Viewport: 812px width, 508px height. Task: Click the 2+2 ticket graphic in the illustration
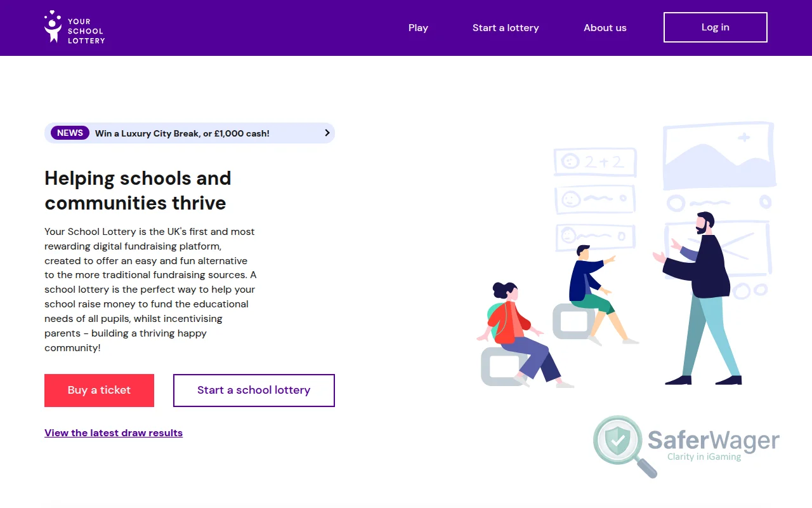pyautogui.click(x=594, y=162)
